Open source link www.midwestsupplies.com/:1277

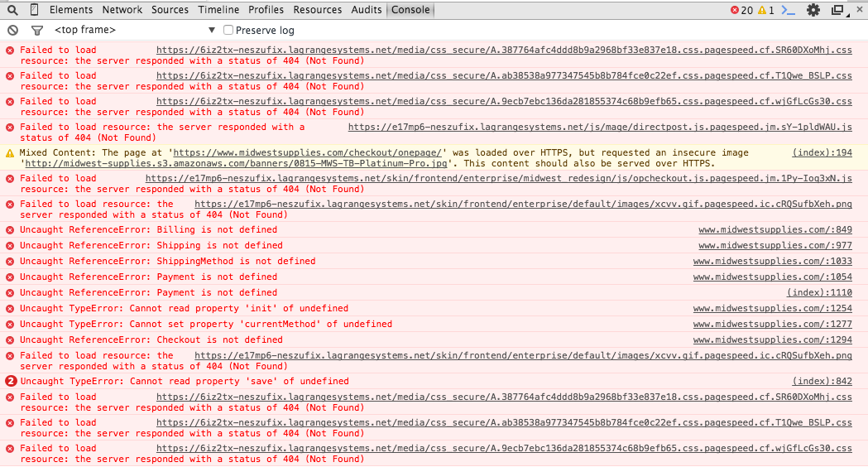pos(773,324)
